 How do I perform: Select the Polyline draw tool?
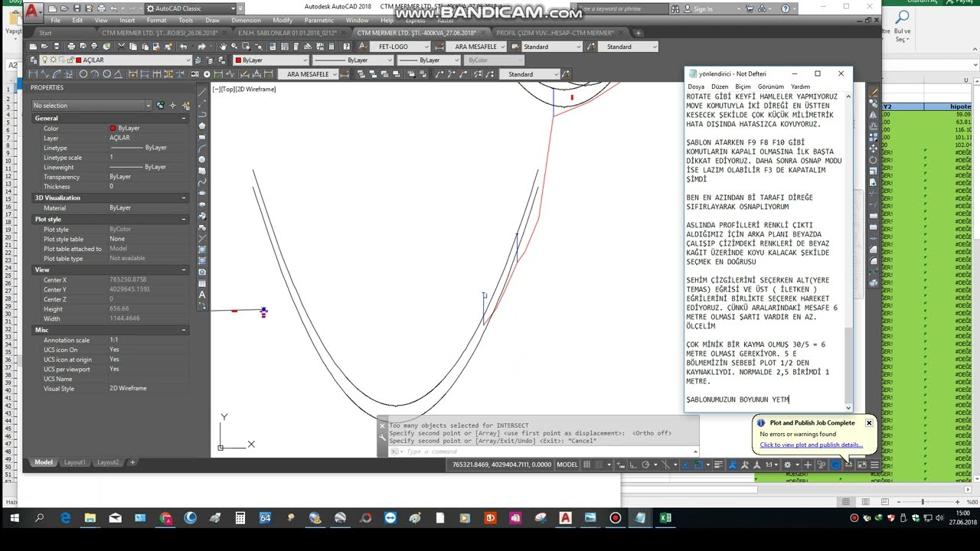pos(201,113)
